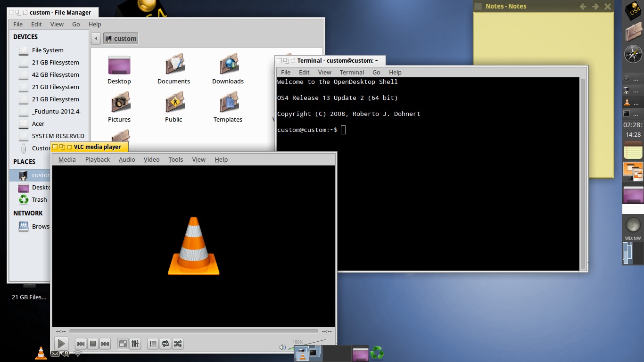Click the terminal prompt cursor
The width and height of the screenshot is (644, 362).
(x=343, y=130)
